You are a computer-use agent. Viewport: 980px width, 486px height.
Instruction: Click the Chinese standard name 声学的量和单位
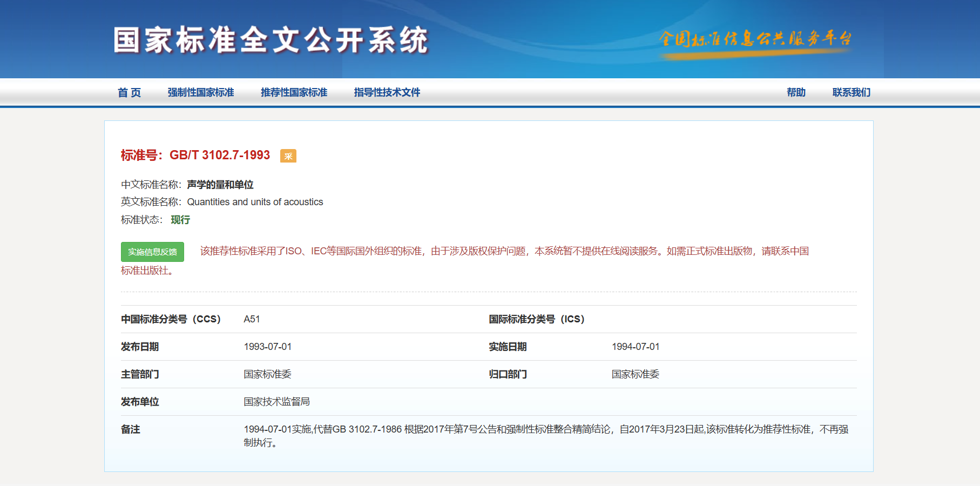220,185
